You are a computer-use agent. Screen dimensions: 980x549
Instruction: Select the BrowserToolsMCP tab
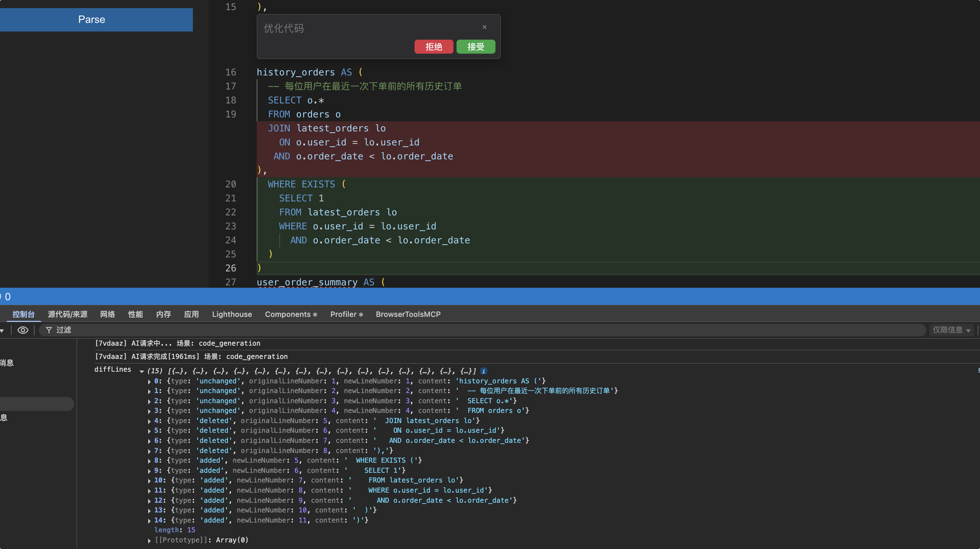click(x=408, y=314)
